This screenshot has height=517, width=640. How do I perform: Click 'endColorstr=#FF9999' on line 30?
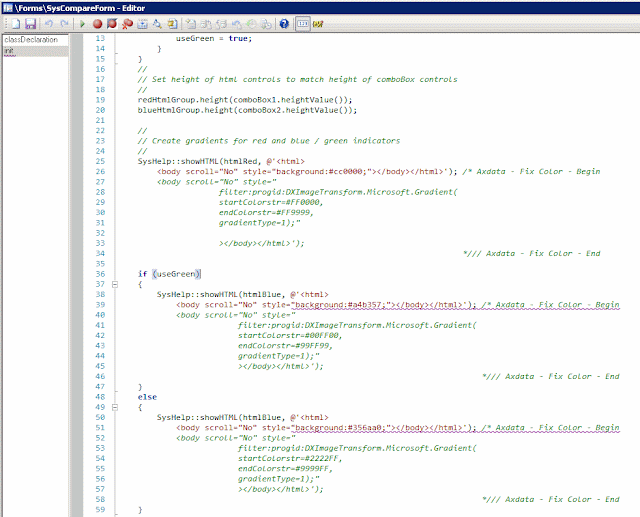tap(266, 213)
